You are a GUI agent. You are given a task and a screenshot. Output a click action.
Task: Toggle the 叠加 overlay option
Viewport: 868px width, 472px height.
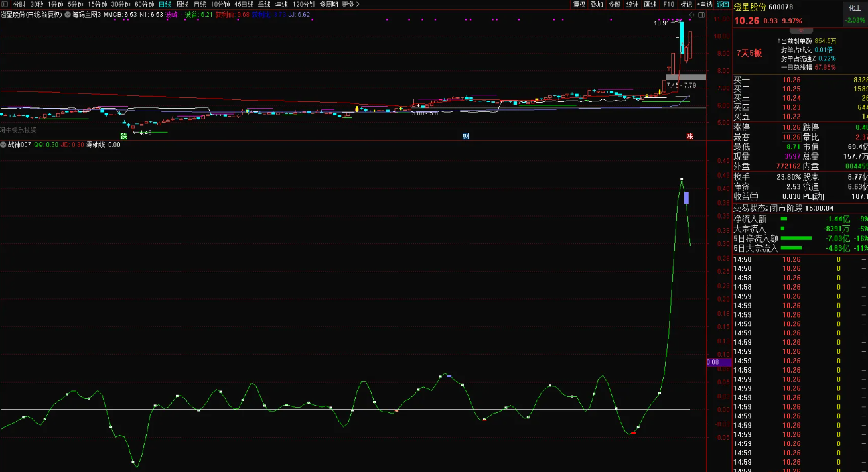(x=597, y=4)
